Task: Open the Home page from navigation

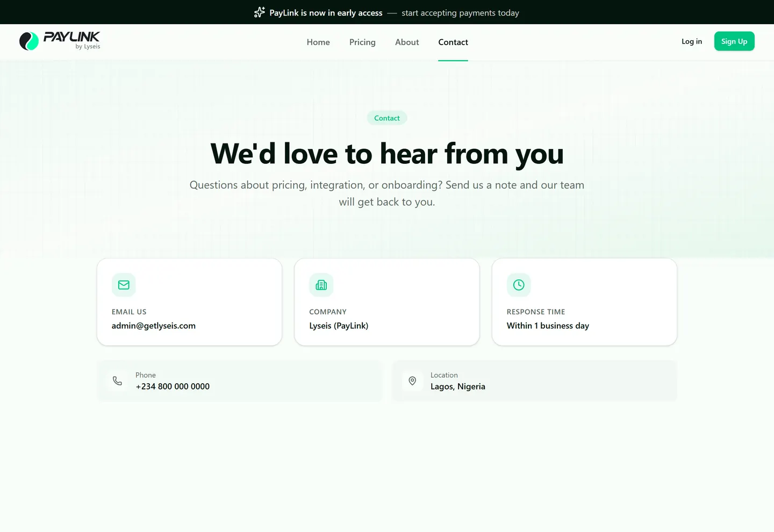Action: click(318, 42)
